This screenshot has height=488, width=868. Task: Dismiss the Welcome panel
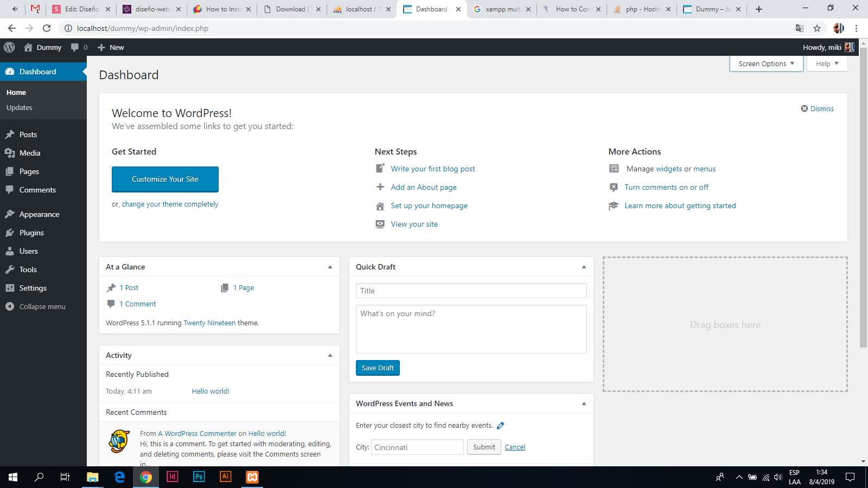pyautogui.click(x=817, y=108)
